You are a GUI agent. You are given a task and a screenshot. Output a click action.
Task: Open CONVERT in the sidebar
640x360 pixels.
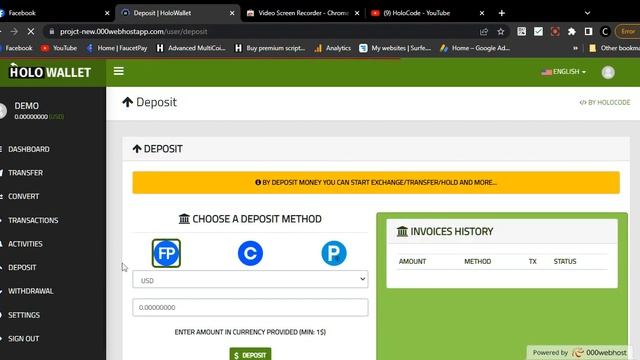pyautogui.click(x=24, y=196)
